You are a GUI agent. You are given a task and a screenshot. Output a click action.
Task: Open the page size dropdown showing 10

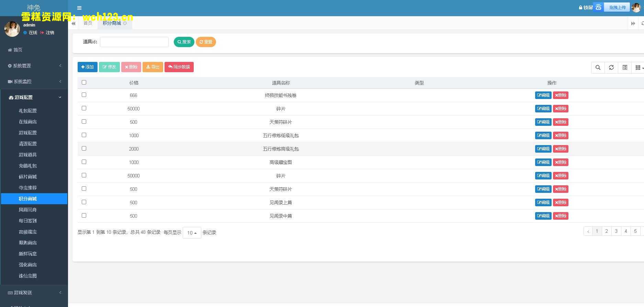pos(192,233)
